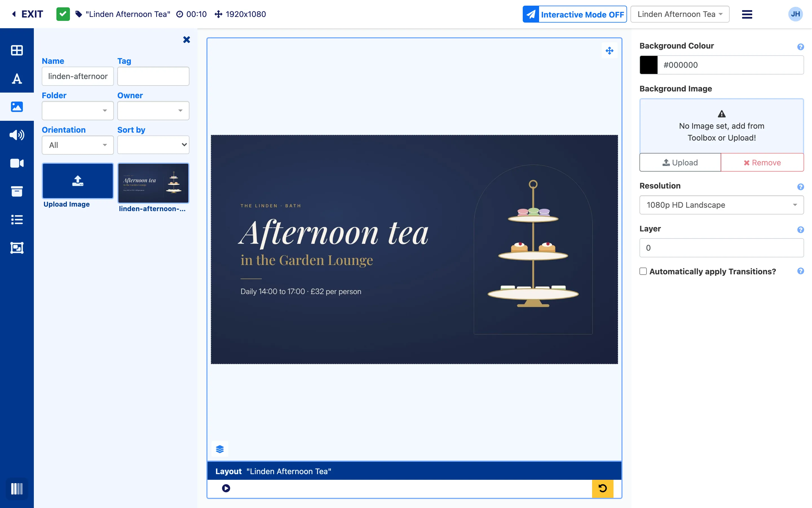Open the hamburger menu

pos(747,14)
